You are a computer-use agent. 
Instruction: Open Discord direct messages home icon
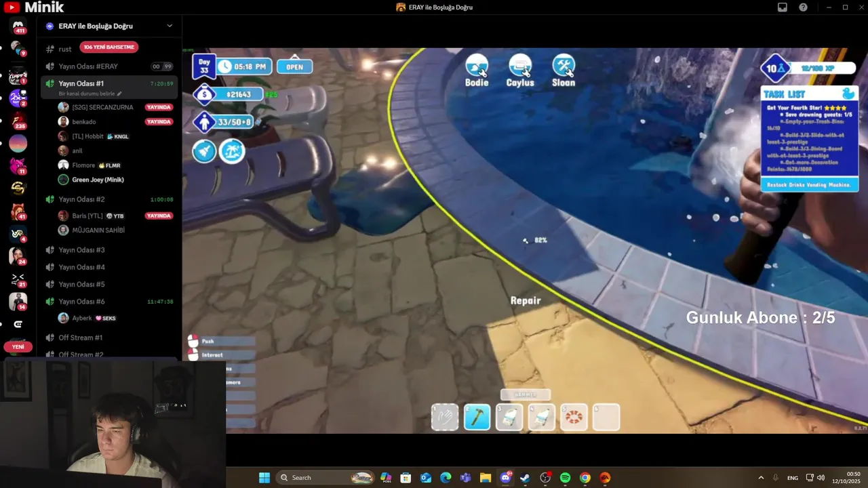[18, 26]
